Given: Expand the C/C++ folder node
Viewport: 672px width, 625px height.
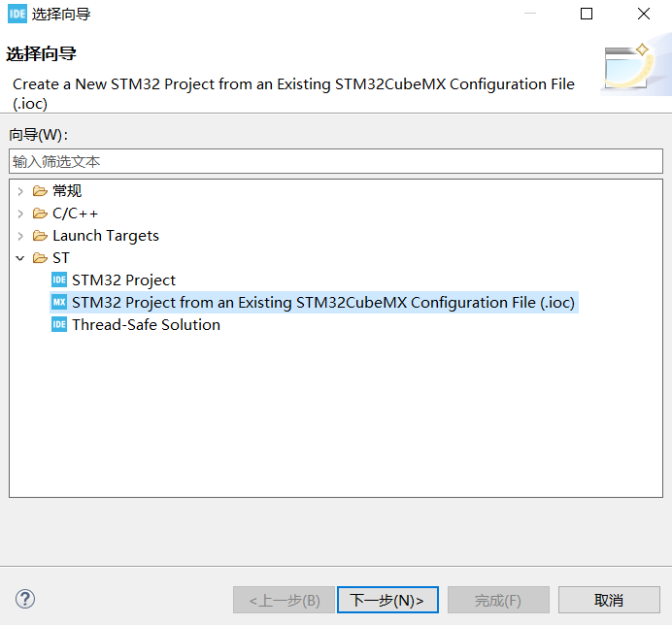Looking at the screenshot, I should [x=19, y=214].
